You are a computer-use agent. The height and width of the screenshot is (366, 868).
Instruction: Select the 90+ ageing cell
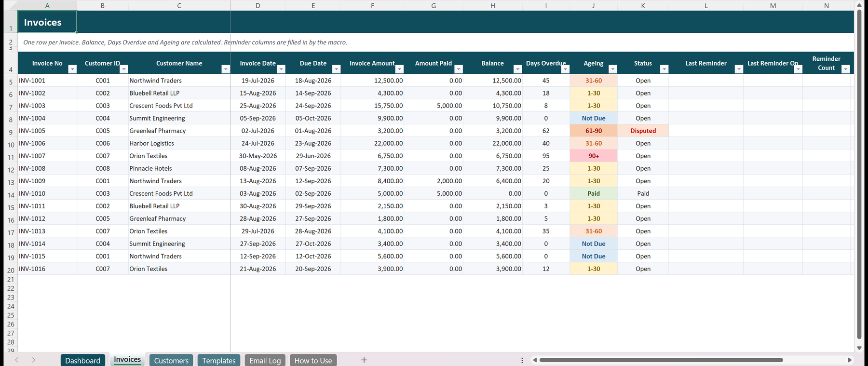click(x=594, y=156)
